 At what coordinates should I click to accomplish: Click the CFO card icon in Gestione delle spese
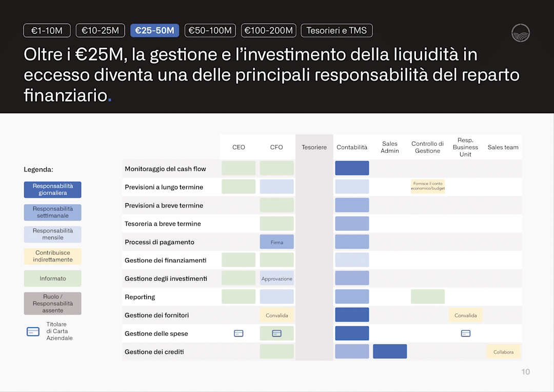(x=276, y=334)
